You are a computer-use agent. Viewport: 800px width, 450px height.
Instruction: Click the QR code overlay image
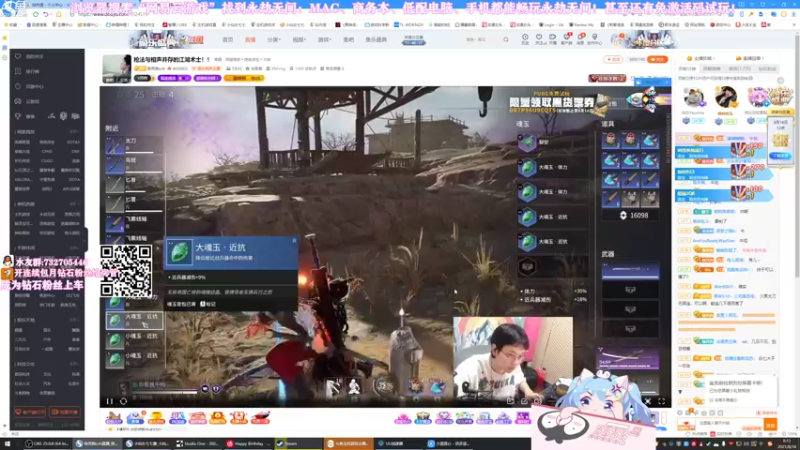(x=126, y=271)
